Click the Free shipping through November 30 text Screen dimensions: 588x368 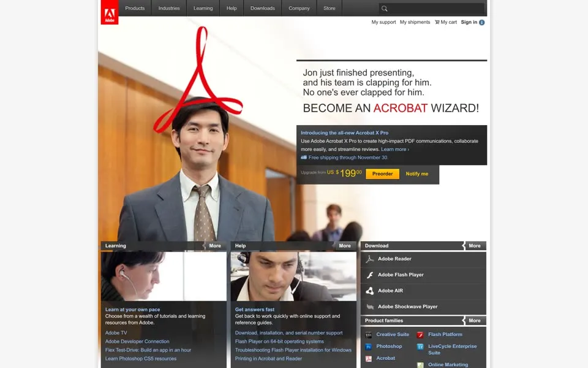coord(348,158)
